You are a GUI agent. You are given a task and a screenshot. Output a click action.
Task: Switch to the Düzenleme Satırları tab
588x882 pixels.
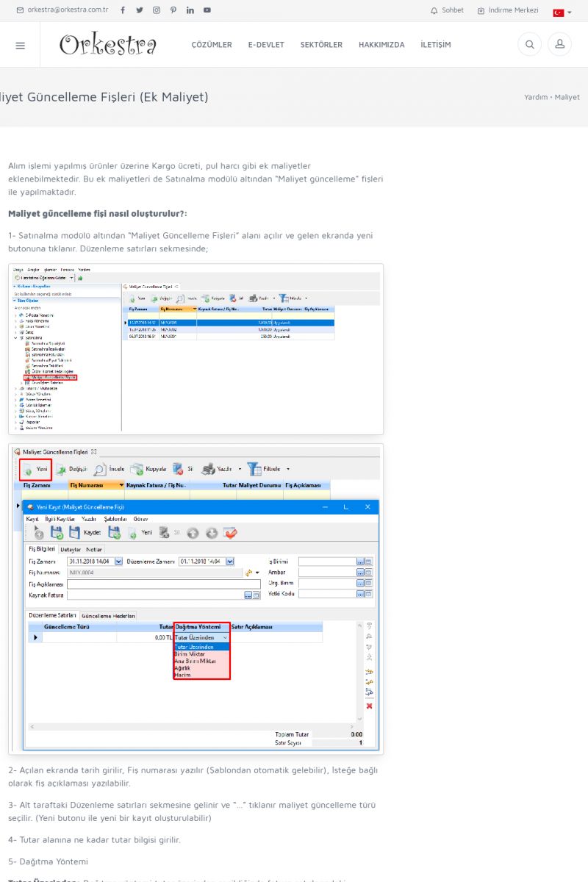click(52, 615)
